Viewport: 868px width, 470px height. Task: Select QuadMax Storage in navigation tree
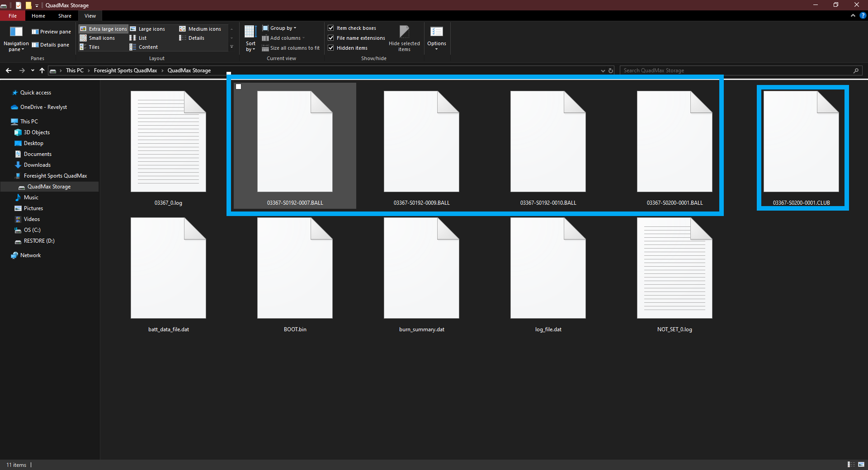pos(49,187)
